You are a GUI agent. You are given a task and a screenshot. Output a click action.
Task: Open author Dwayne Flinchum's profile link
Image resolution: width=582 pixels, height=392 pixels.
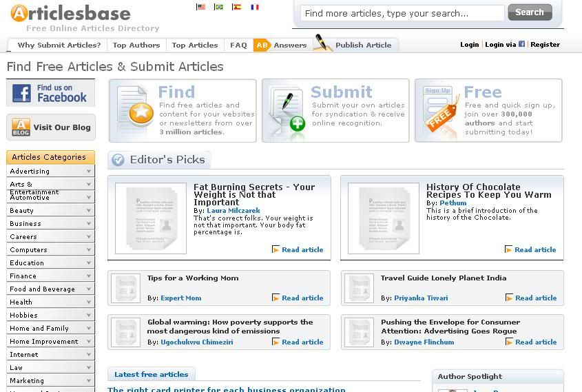[x=424, y=342]
